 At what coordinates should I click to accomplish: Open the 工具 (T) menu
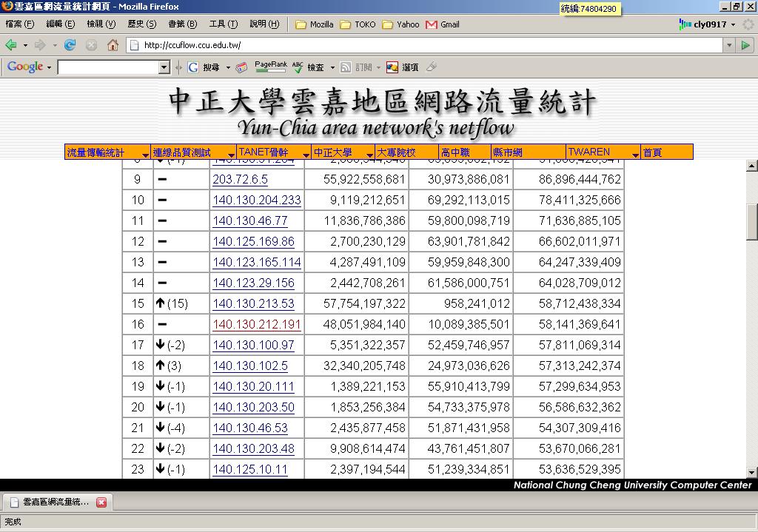tap(224, 24)
